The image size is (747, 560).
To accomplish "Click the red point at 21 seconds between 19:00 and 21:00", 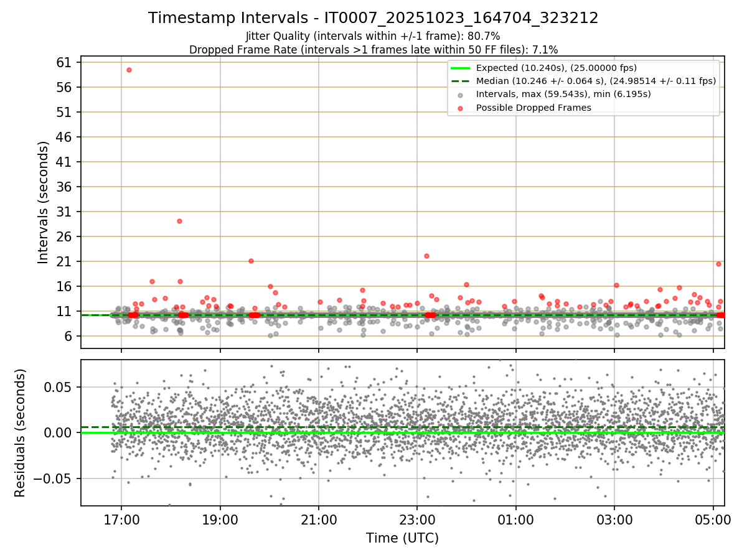I will click(251, 261).
